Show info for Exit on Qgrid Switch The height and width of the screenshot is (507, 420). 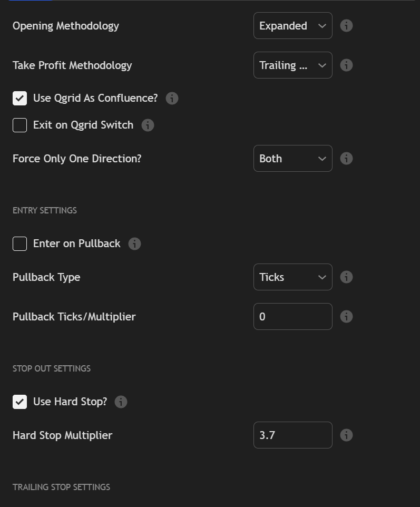[x=148, y=125]
